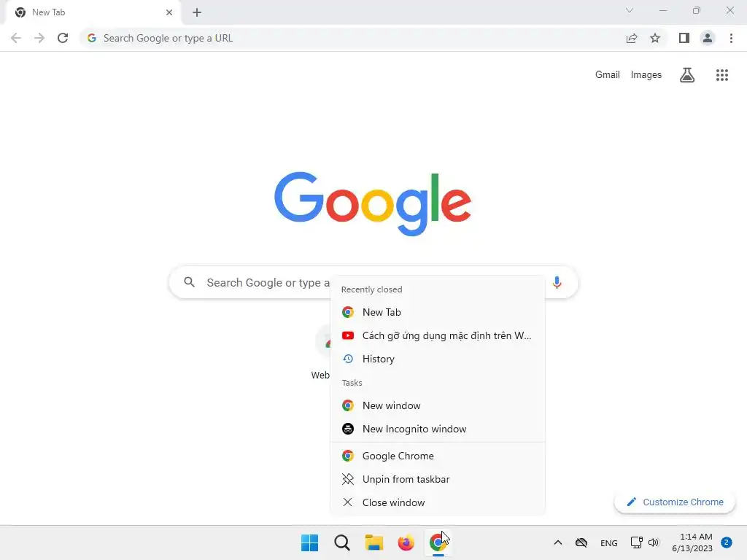Open History from the jump list
Viewport: 747px width, 560px height.
(x=438, y=359)
